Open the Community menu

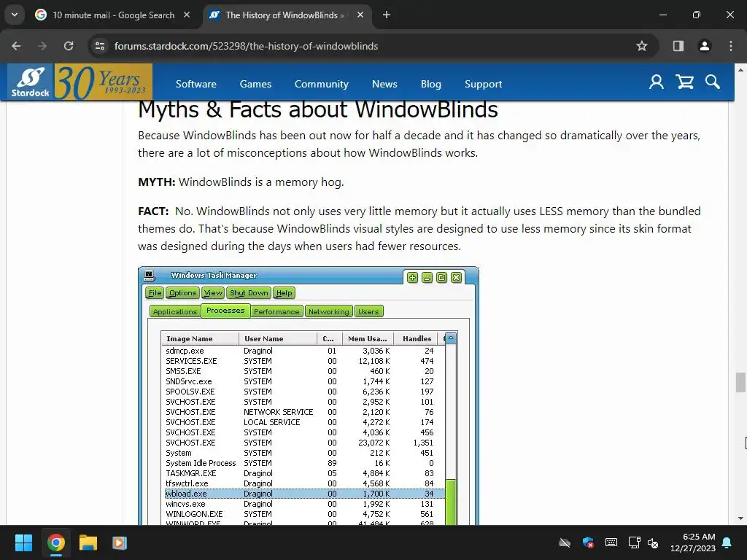click(x=322, y=84)
